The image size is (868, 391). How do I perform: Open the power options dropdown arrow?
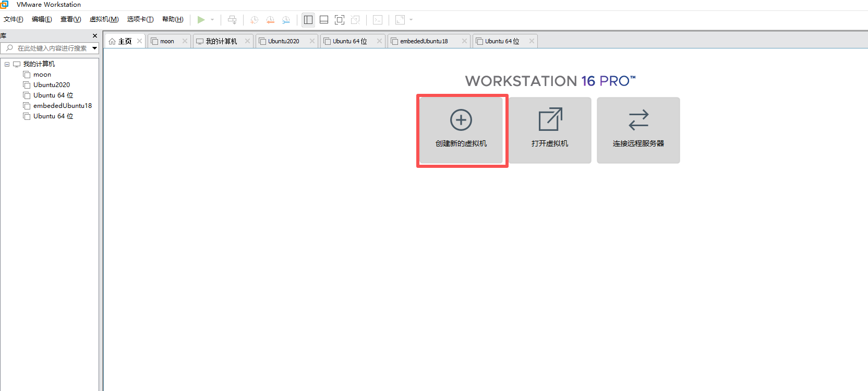[x=212, y=20]
